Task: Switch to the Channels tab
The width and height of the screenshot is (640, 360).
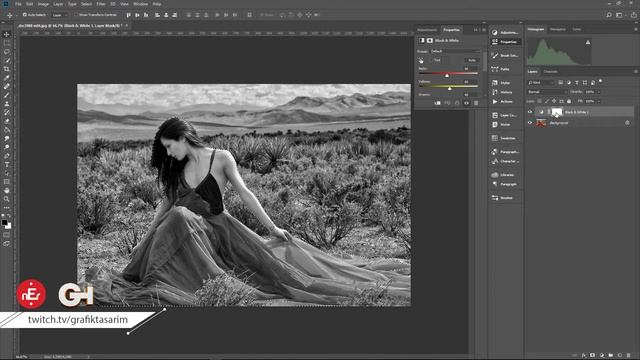Action: [550, 72]
